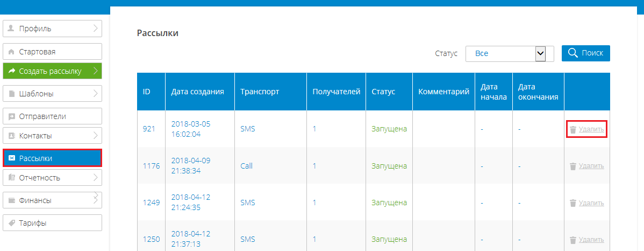
Task: Click the magnifier icon on Поиск button
Action: [573, 53]
